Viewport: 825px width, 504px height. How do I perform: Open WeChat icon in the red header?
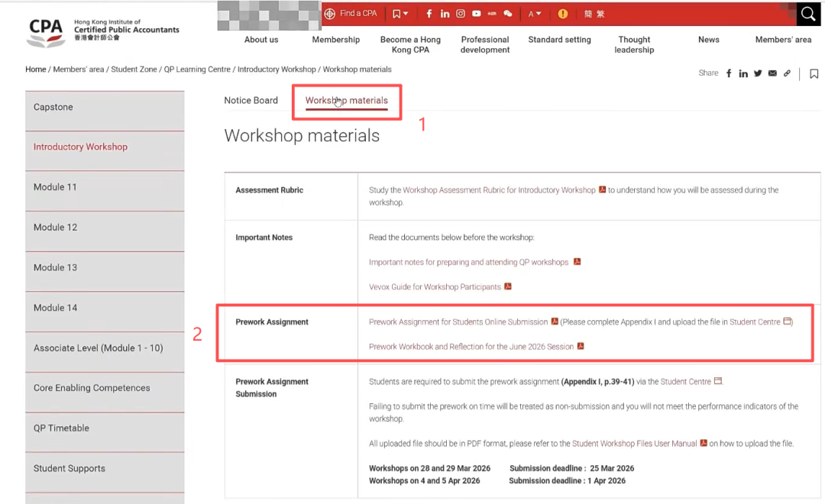[508, 14]
